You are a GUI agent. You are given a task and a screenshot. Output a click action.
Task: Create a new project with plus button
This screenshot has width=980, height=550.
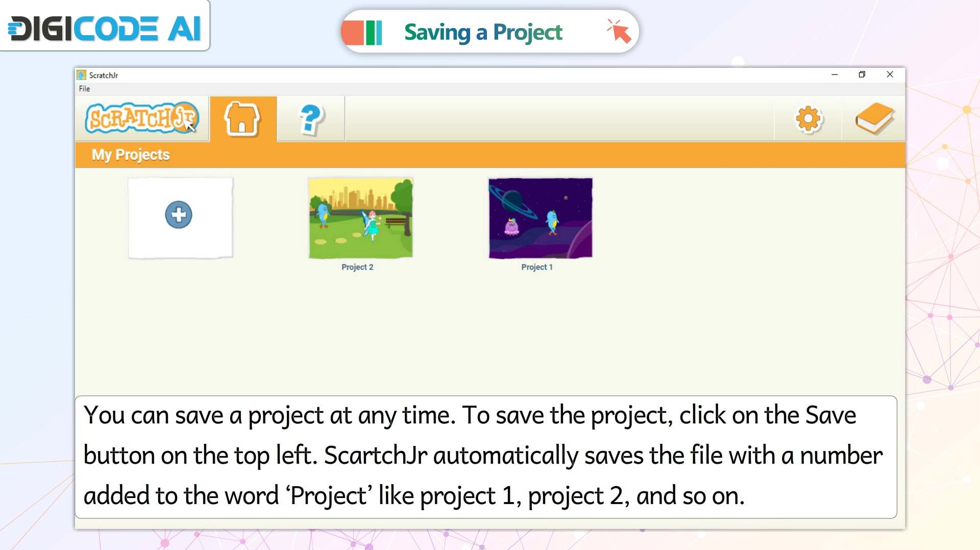tap(179, 215)
